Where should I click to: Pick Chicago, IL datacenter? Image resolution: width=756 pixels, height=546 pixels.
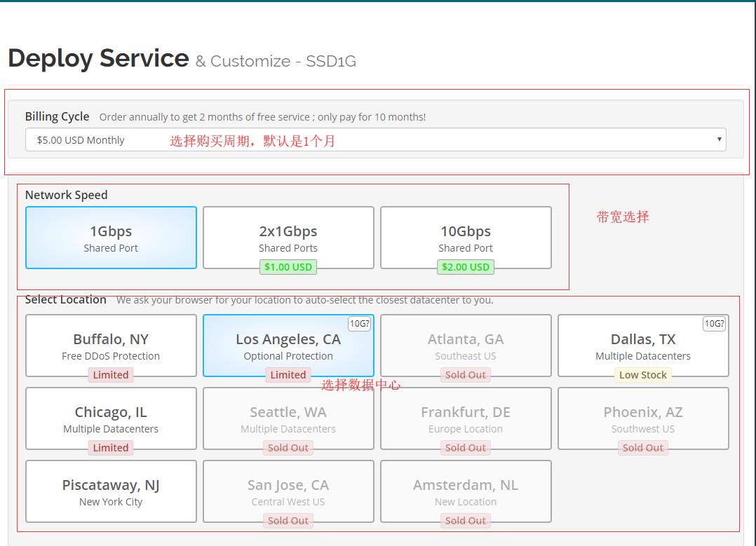pyautogui.click(x=111, y=418)
